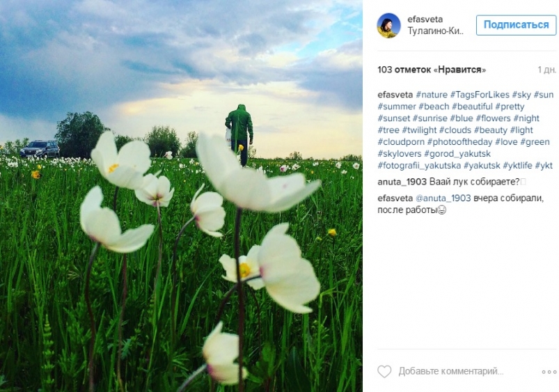Open commenter anuta_1903 profile
The image size is (559, 392).
pyautogui.click(x=402, y=182)
